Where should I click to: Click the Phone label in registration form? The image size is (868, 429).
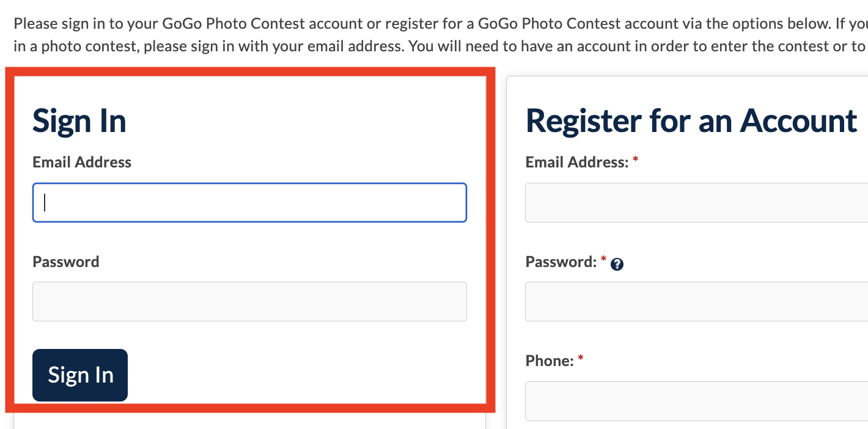(x=550, y=361)
